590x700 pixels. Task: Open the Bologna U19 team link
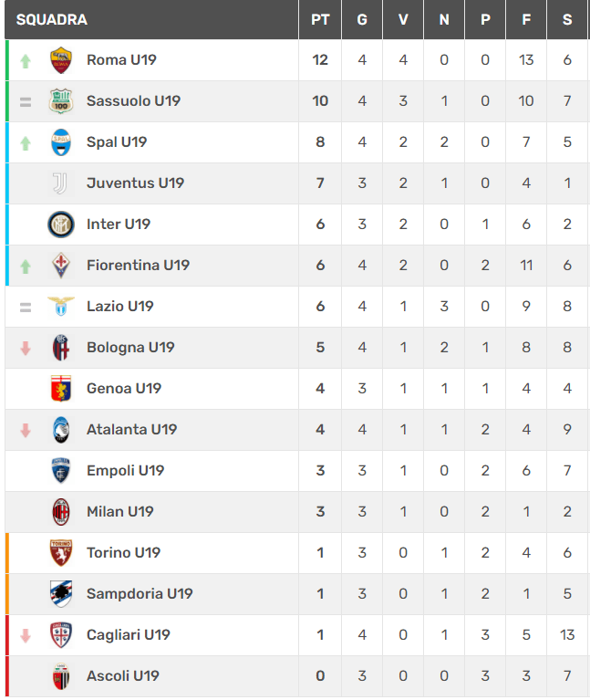pos(130,348)
